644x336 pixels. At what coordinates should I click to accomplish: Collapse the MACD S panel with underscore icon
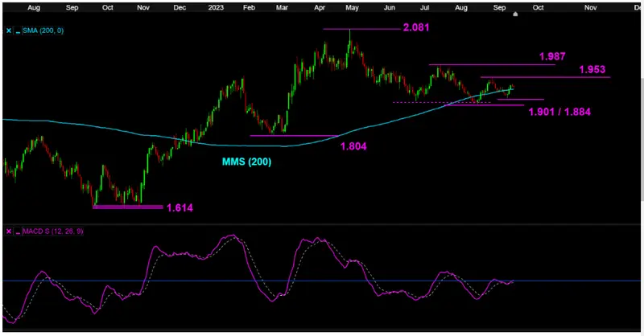point(18,232)
